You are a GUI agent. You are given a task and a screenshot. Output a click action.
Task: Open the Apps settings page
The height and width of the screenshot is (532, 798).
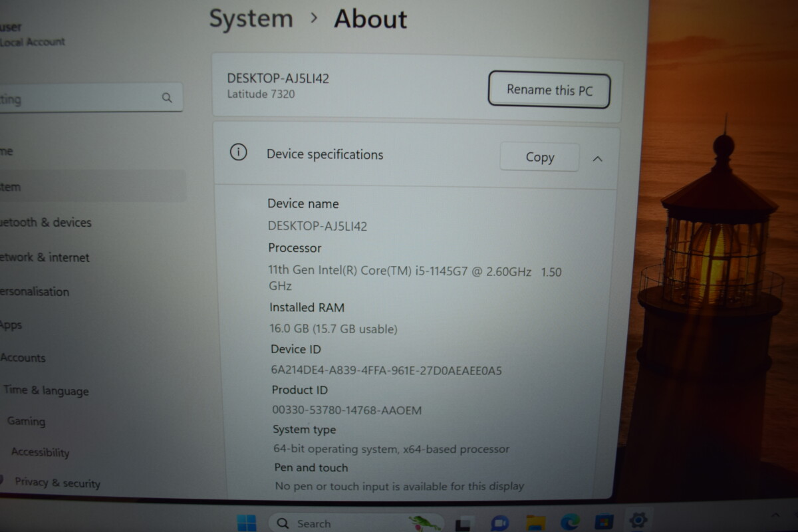[11, 325]
